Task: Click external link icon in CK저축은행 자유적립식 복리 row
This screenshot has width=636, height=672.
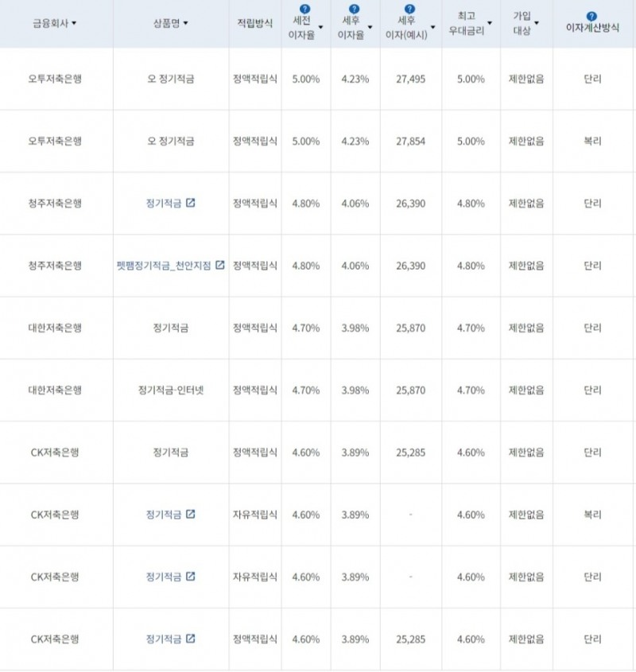Action: click(x=190, y=515)
